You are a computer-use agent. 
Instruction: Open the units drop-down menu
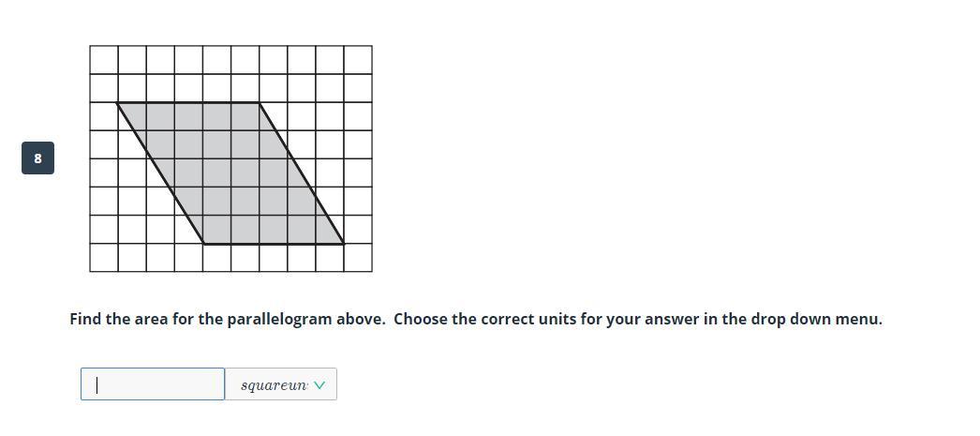(x=280, y=384)
